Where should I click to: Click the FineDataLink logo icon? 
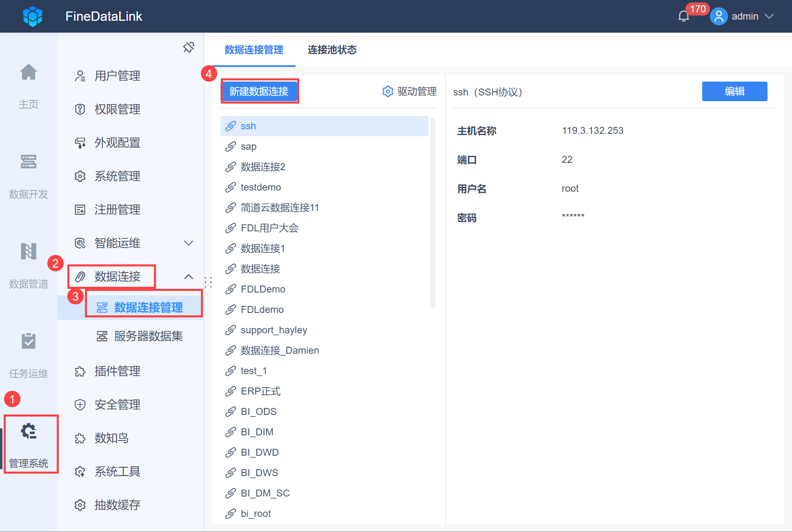click(x=33, y=16)
